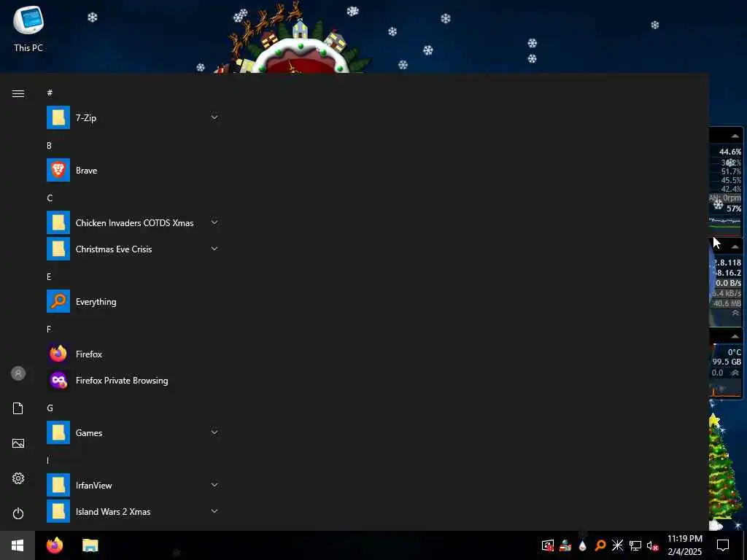Open Firefox from the taskbar

pyautogui.click(x=55, y=545)
